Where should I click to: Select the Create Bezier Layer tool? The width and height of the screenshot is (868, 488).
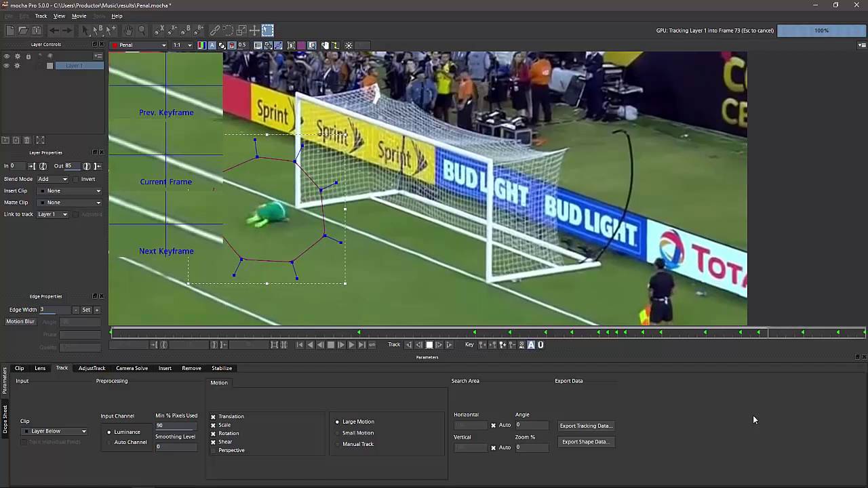pos(185,30)
